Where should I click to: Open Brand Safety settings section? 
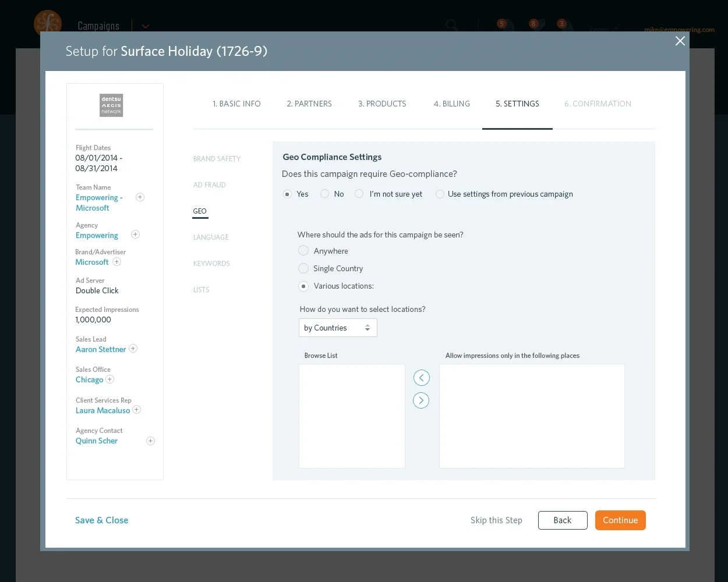[217, 159]
